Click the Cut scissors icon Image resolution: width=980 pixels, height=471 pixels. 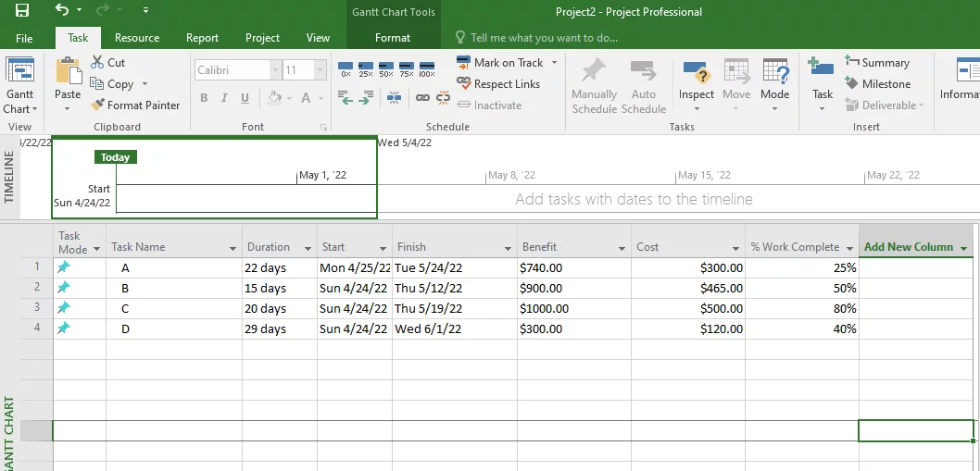pyautogui.click(x=98, y=63)
